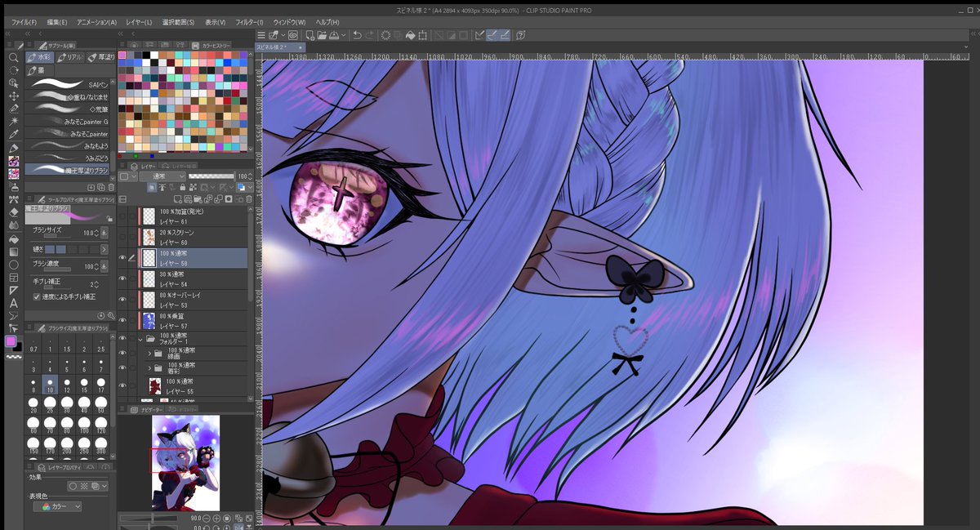Toggle snap to grid icon

(506, 35)
